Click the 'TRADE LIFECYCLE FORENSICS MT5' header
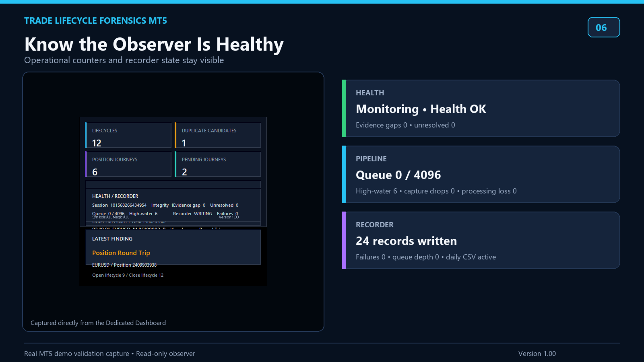The height and width of the screenshot is (362, 644). 95,21
